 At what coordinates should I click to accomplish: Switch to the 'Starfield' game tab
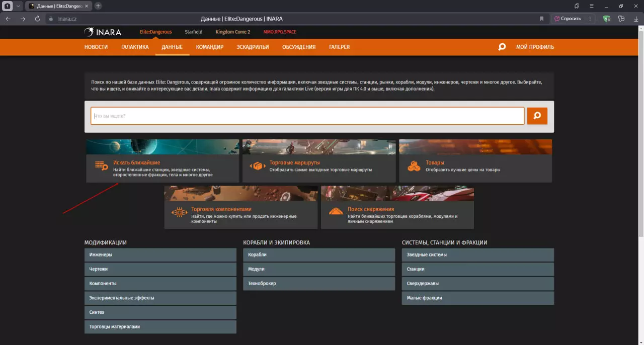coord(194,32)
